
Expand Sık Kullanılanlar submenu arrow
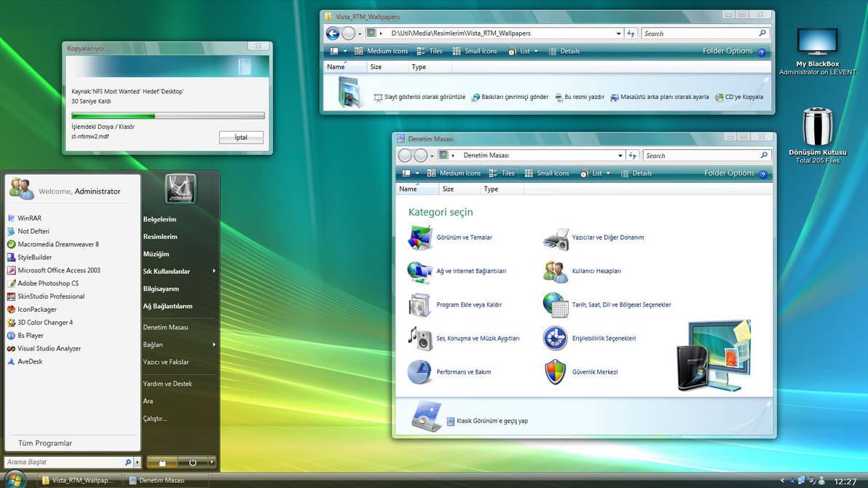click(215, 271)
